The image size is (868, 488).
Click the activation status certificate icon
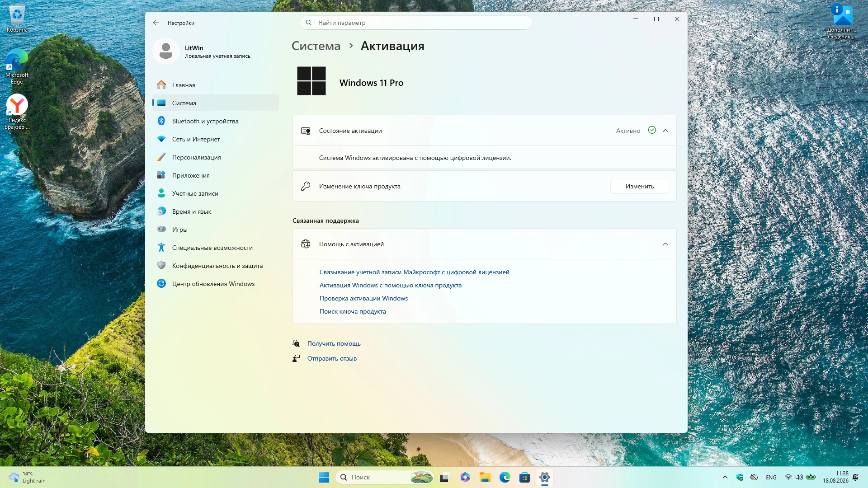[306, 131]
